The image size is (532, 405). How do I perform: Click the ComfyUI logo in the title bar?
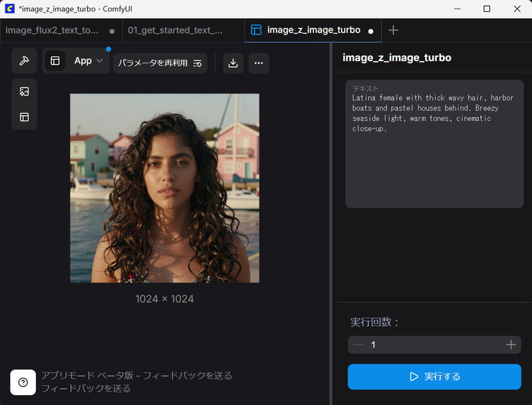9,9
